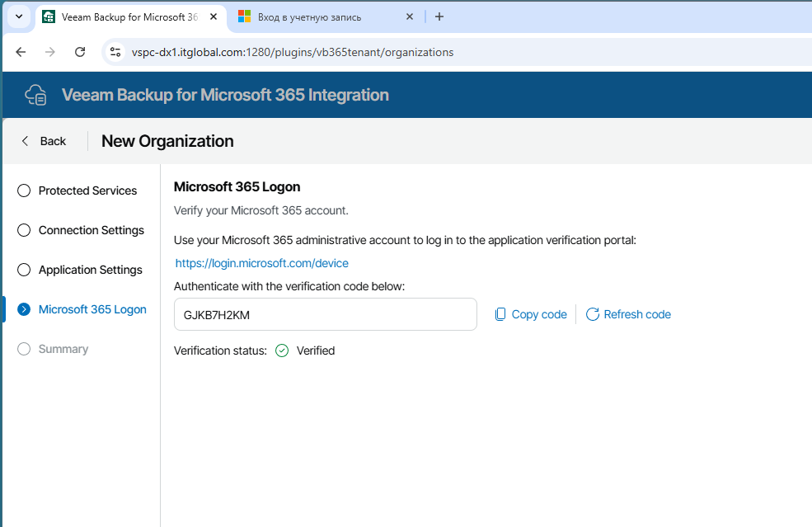
Task: Click the Verified status text
Action: click(316, 351)
